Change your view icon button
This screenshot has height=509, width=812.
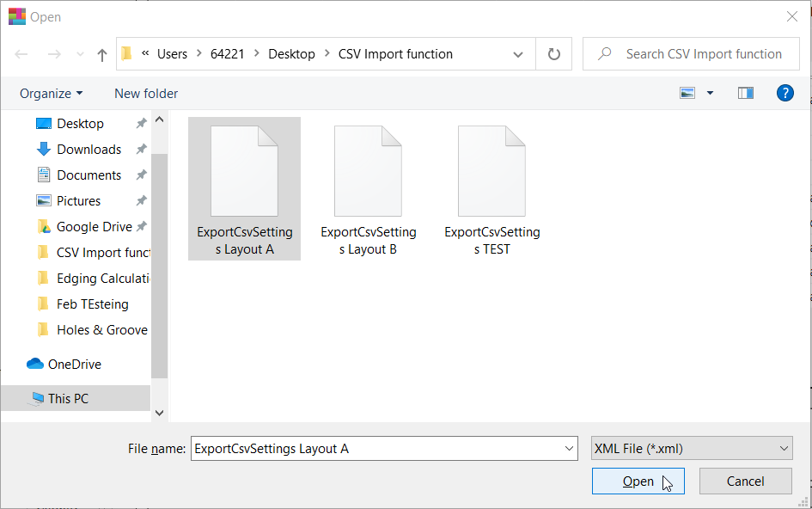687,94
